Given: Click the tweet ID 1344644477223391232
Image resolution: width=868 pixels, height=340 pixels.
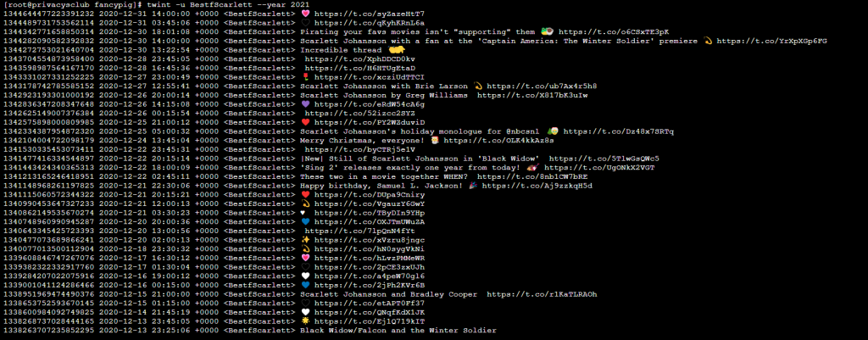Looking at the screenshot, I should pyautogui.click(x=48, y=14).
